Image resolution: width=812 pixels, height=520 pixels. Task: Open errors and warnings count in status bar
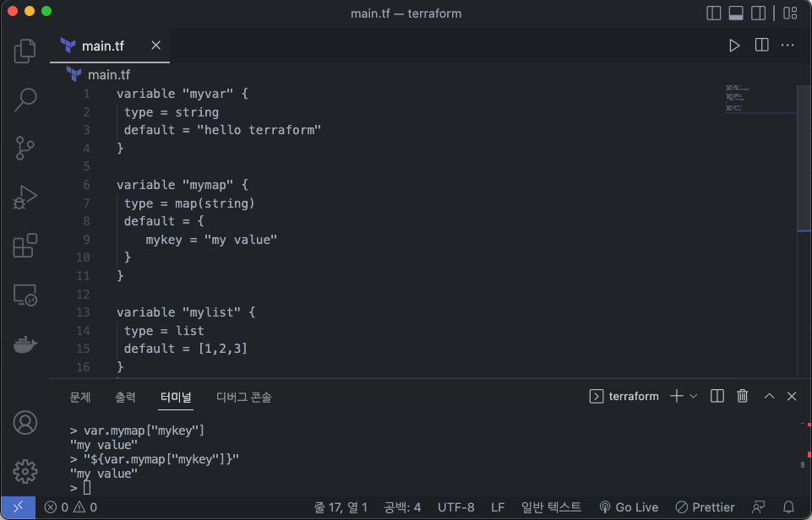[70, 507]
